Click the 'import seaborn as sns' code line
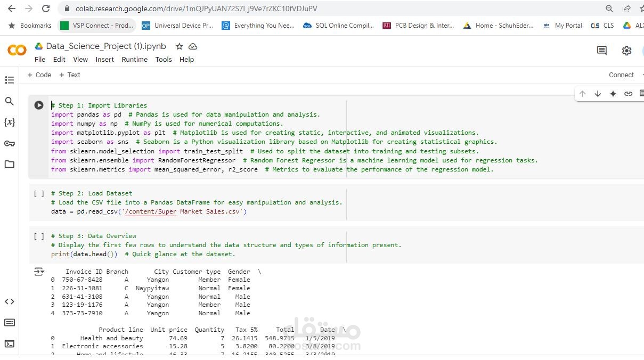 click(x=90, y=142)
